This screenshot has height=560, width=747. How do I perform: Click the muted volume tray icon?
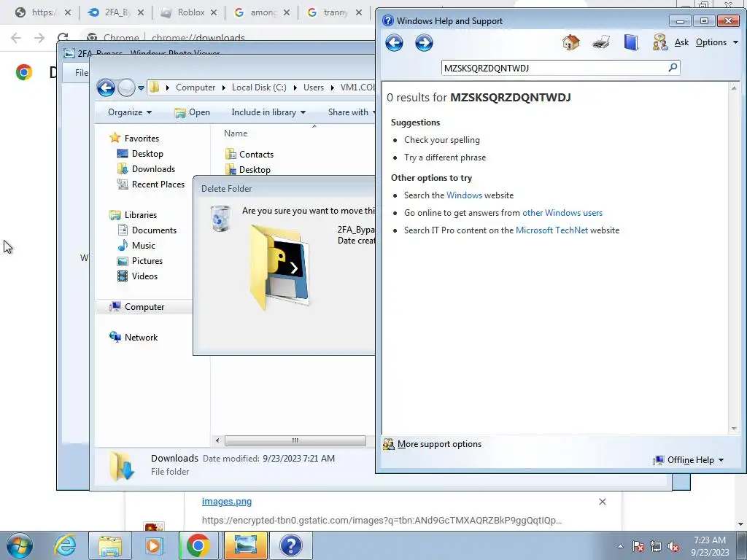[673, 546]
